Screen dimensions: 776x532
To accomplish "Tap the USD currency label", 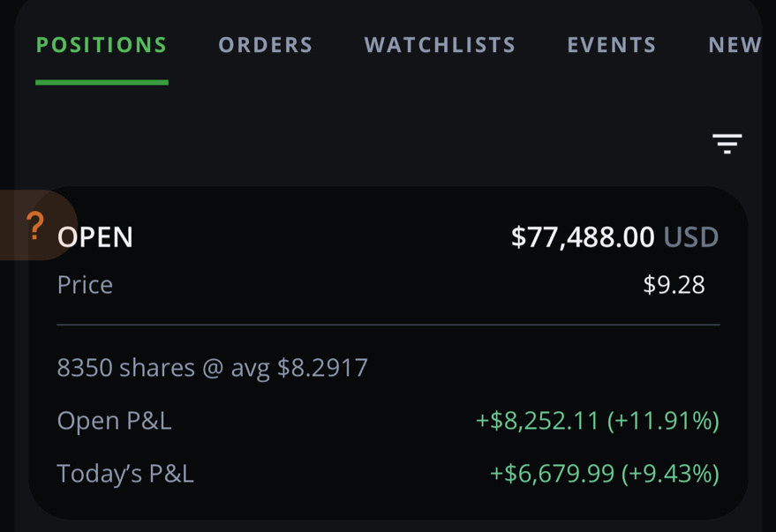I will pyautogui.click(x=691, y=236).
